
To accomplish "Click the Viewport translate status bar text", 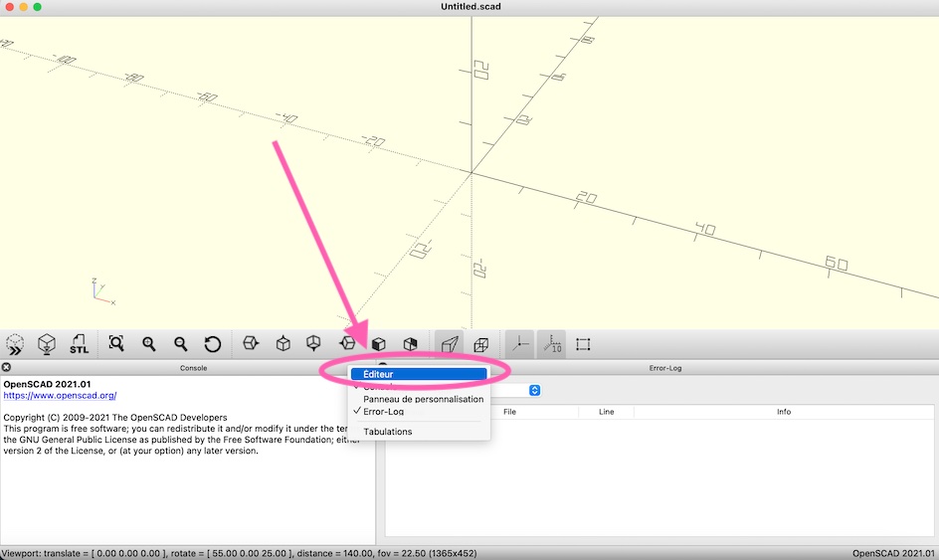I will click(239, 553).
